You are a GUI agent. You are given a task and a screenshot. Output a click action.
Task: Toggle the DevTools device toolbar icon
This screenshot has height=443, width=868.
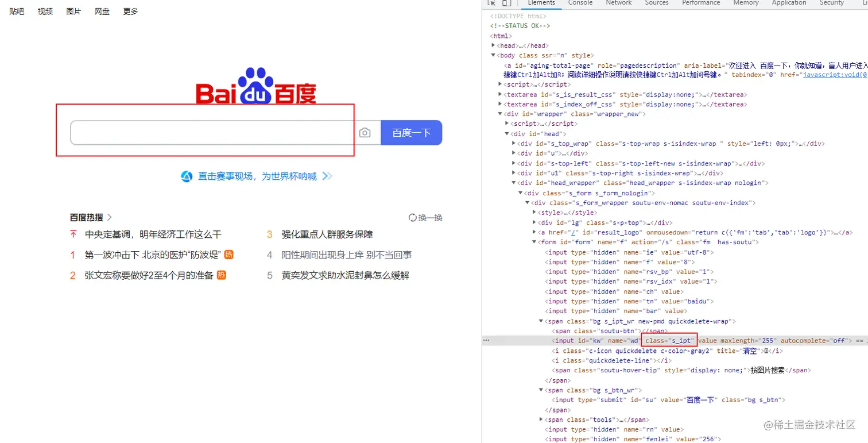507,3
